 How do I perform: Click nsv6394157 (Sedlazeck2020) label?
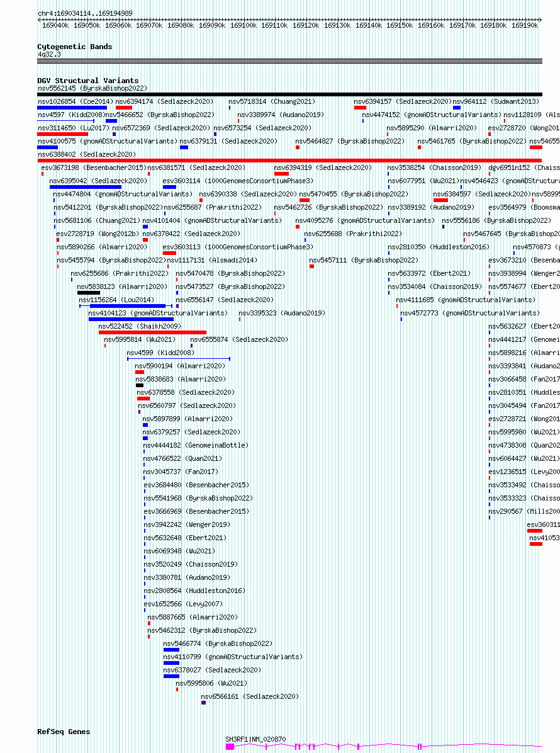click(403, 102)
